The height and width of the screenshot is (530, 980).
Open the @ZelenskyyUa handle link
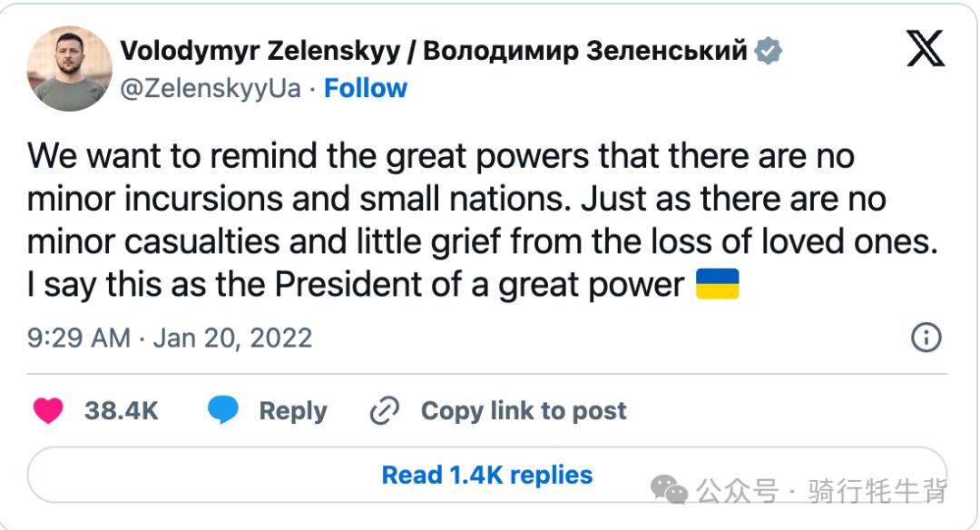point(211,88)
